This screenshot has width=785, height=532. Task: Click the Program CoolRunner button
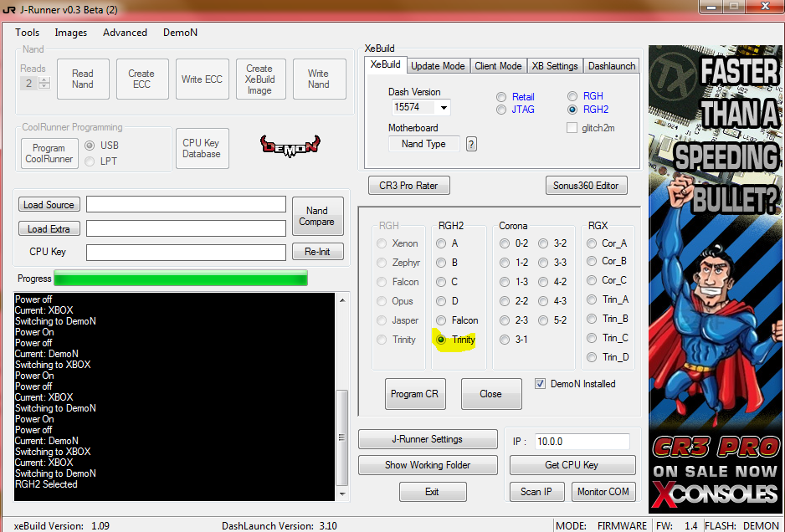tap(49, 153)
